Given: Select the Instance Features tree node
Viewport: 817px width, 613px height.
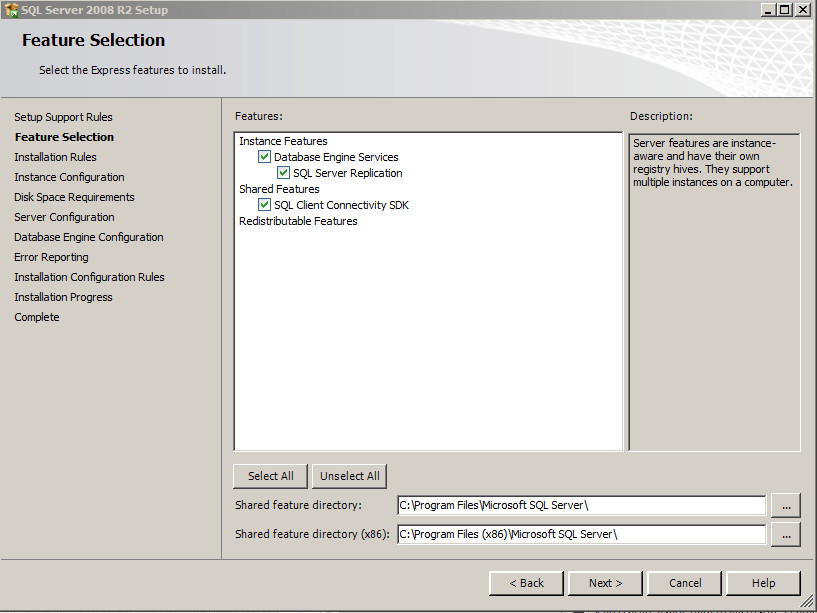Looking at the screenshot, I should [x=283, y=141].
